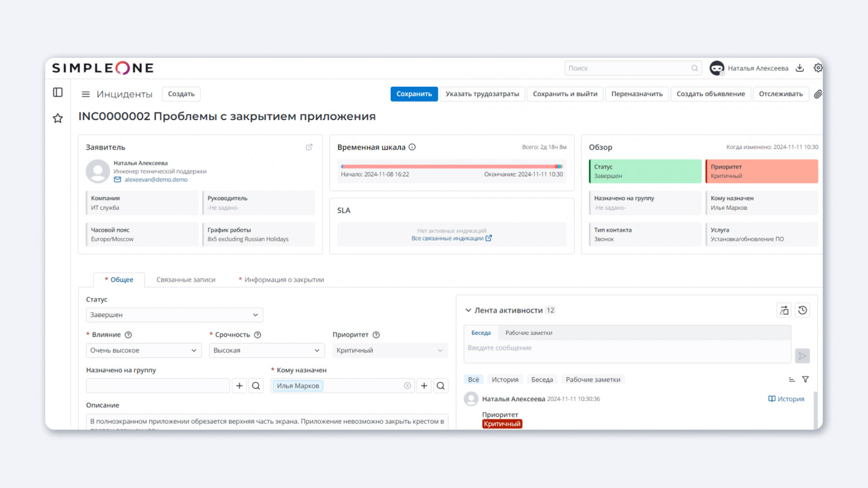Click Переназначить button
Viewport: 868px width, 488px height.
[x=637, y=94]
